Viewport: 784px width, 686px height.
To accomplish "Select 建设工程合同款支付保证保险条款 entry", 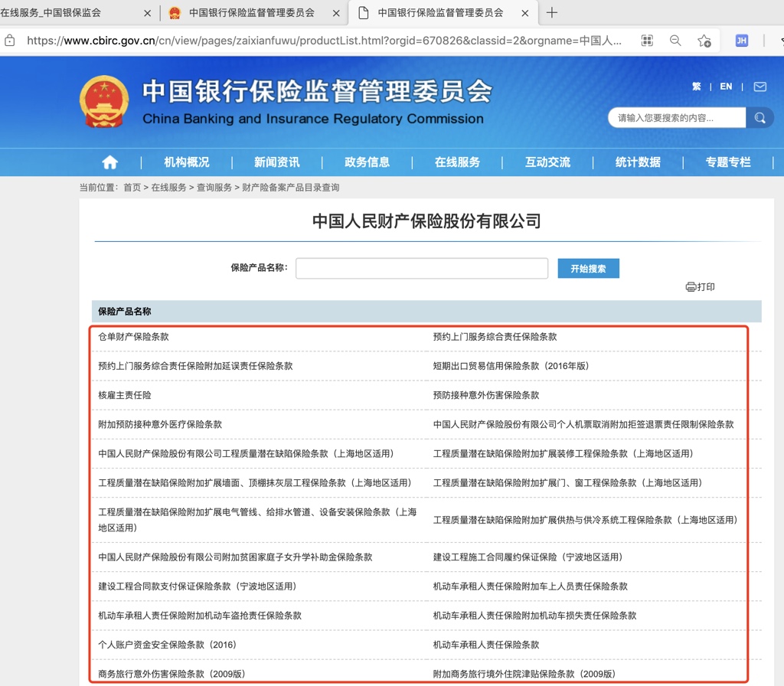I will (198, 586).
